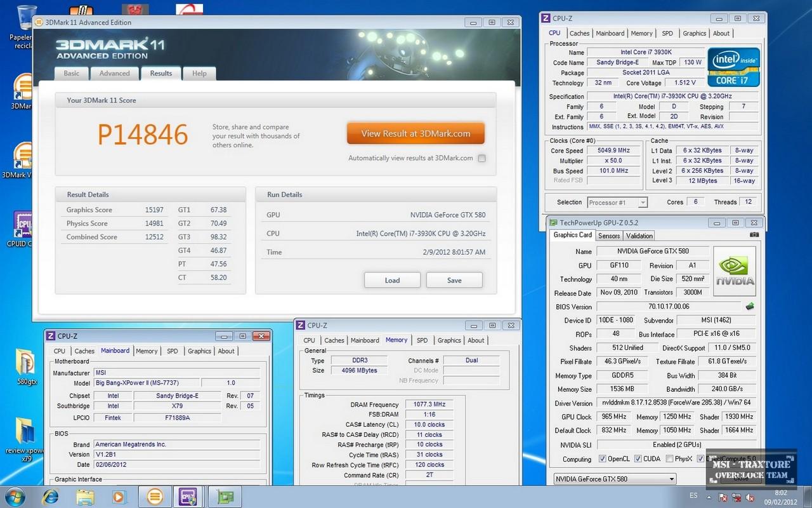Open the 580gtx folder on the desktop
Image resolution: width=812 pixels, height=508 pixels.
pyautogui.click(x=25, y=362)
